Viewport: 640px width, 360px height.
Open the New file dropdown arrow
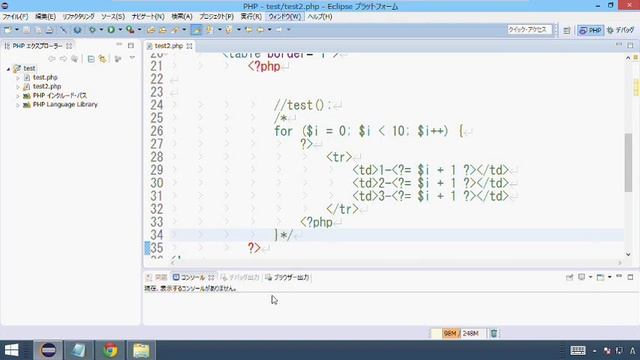click(x=17, y=30)
